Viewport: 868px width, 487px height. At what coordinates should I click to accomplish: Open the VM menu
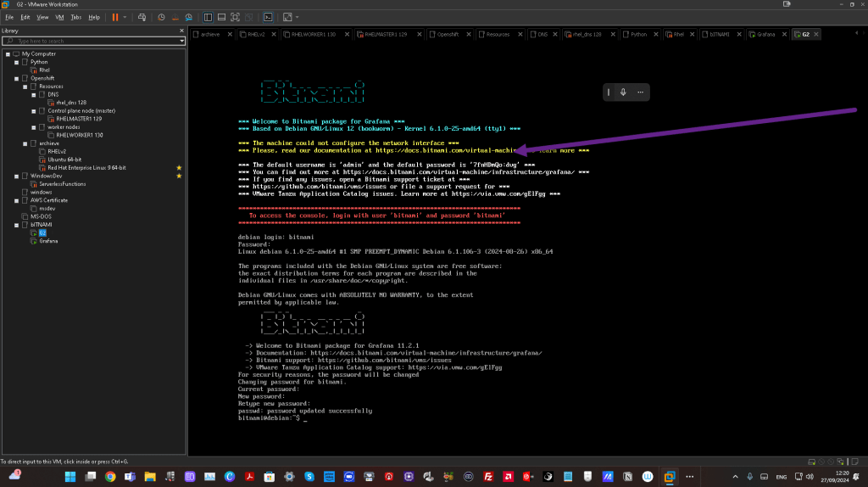coord(59,17)
